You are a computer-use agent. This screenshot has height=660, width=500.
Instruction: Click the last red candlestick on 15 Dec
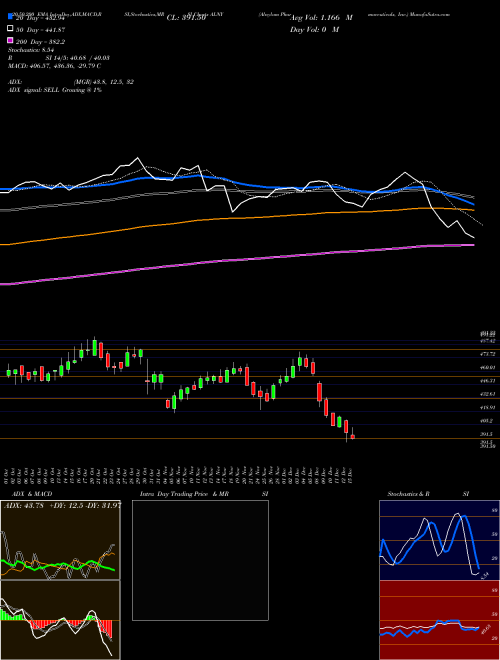(x=353, y=437)
